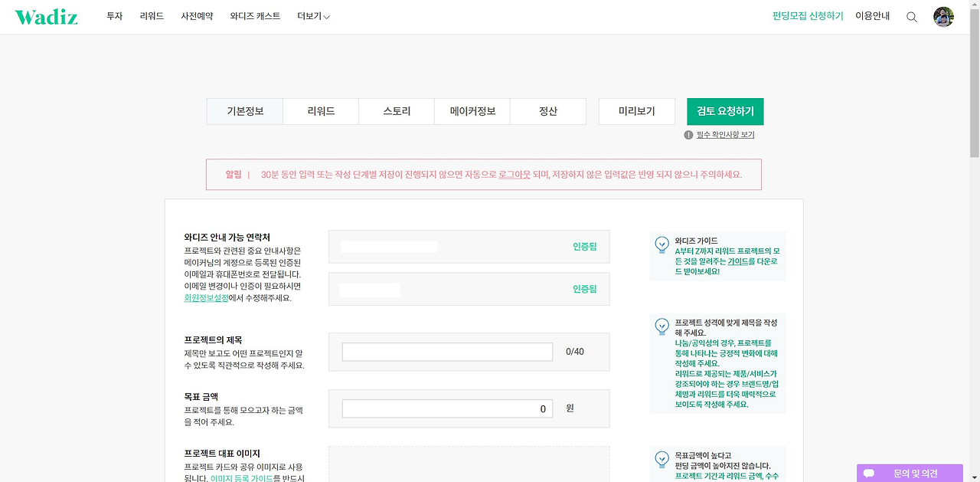The image size is (980, 482).
Task: Open 이용안내 link
Action: pyautogui.click(x=873, y=16)
